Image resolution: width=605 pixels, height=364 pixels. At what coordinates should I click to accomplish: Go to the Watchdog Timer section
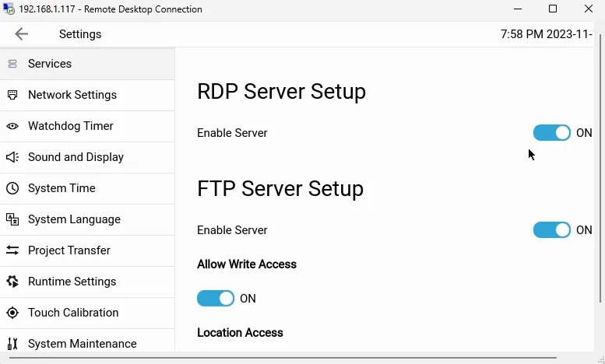pyautogui.click(x=70, y=126)
